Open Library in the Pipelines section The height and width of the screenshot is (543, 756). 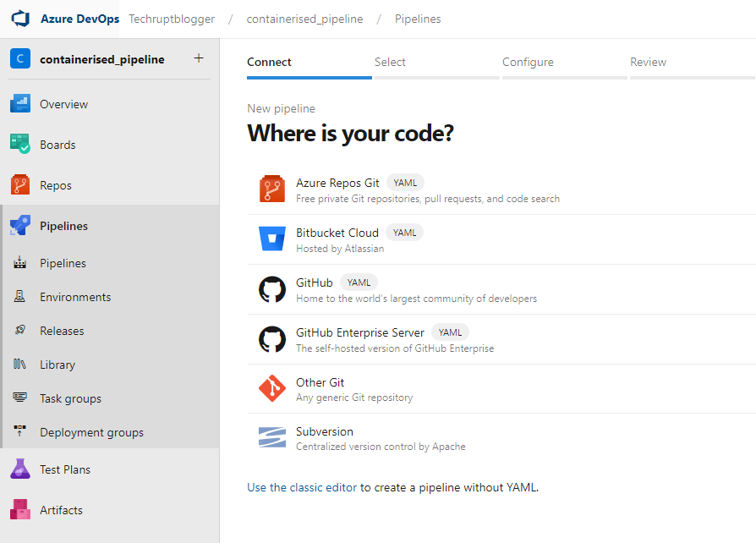coord(58,365)
